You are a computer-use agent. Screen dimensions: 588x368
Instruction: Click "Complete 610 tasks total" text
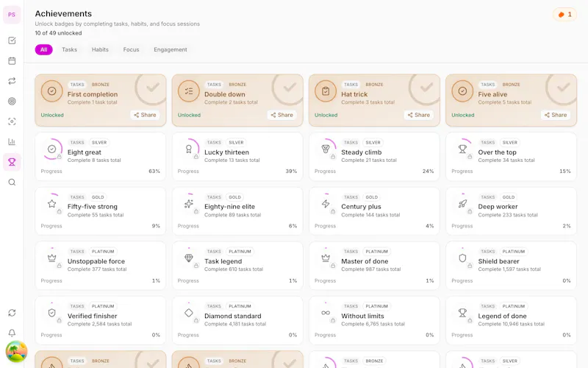point(234,269)
